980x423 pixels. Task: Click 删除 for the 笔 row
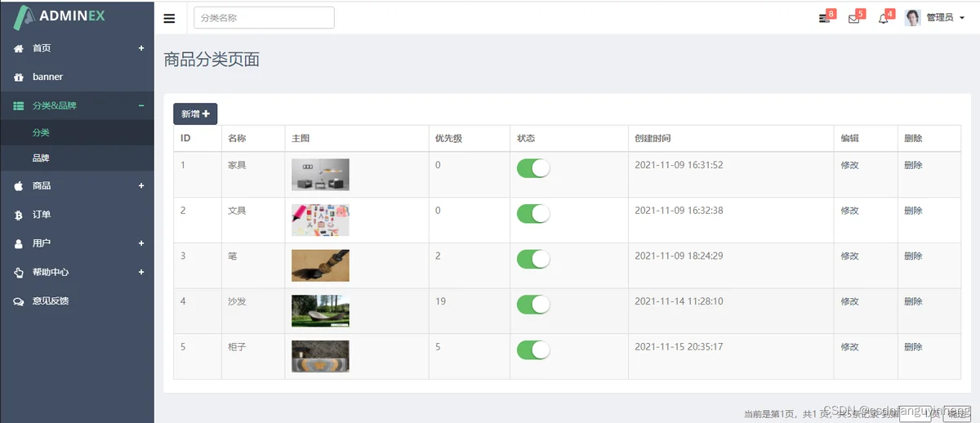[x=913, y=256]
